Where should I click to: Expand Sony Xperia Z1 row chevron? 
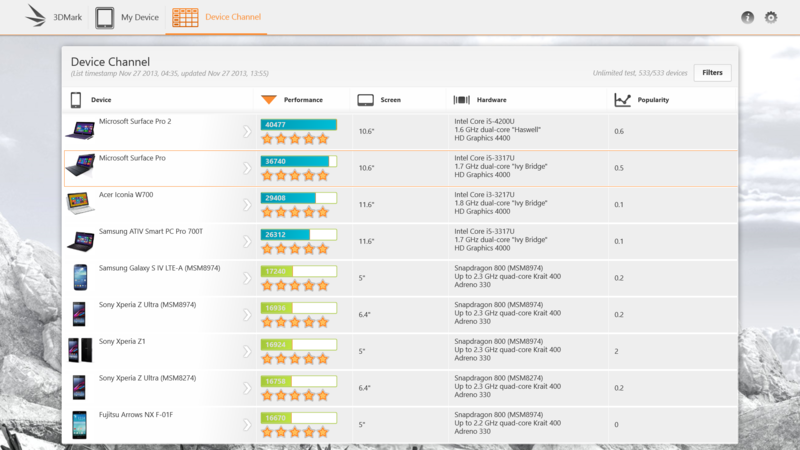(x=247, y=352)
